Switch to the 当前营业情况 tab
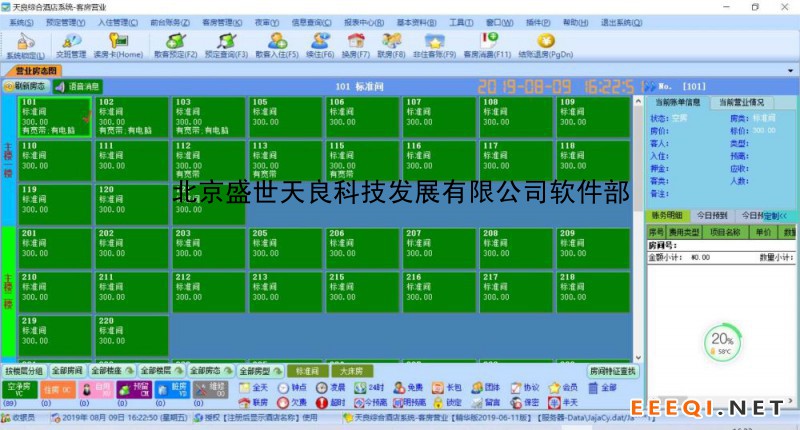The height and width of the screenshot is (430, 800). tap(739, 102)
